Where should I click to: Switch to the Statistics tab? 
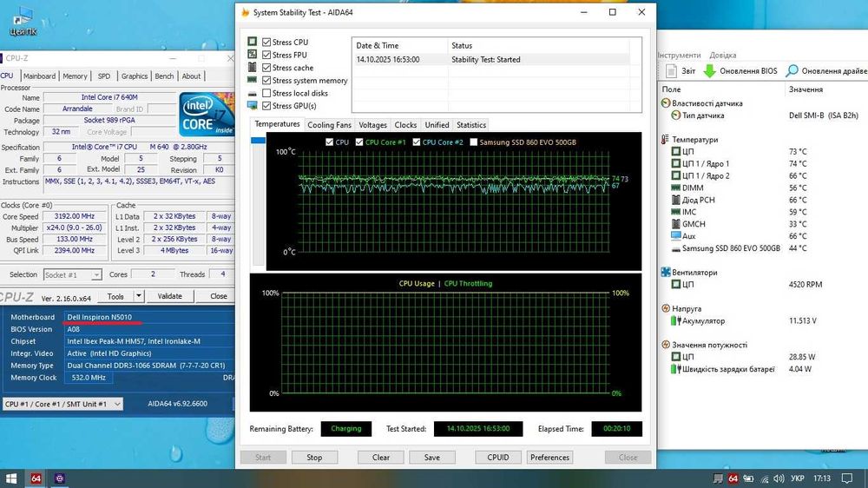tap(471, 125)
